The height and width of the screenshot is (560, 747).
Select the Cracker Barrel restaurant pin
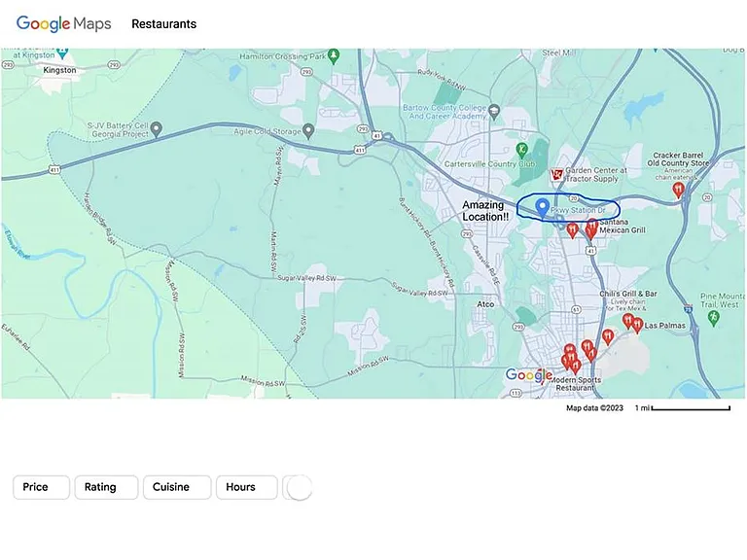[678, 190]
